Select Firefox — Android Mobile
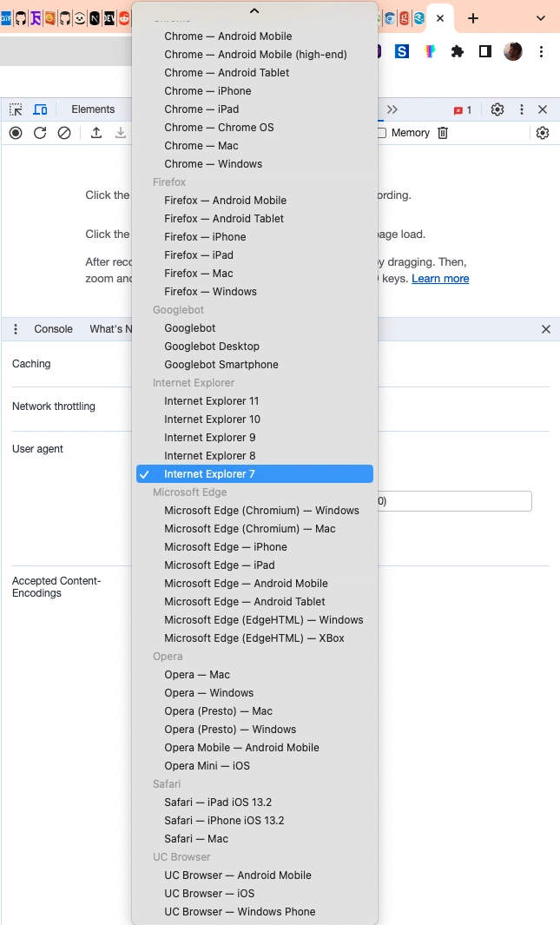Screen dimensions: 560x925 pos(254,202)
